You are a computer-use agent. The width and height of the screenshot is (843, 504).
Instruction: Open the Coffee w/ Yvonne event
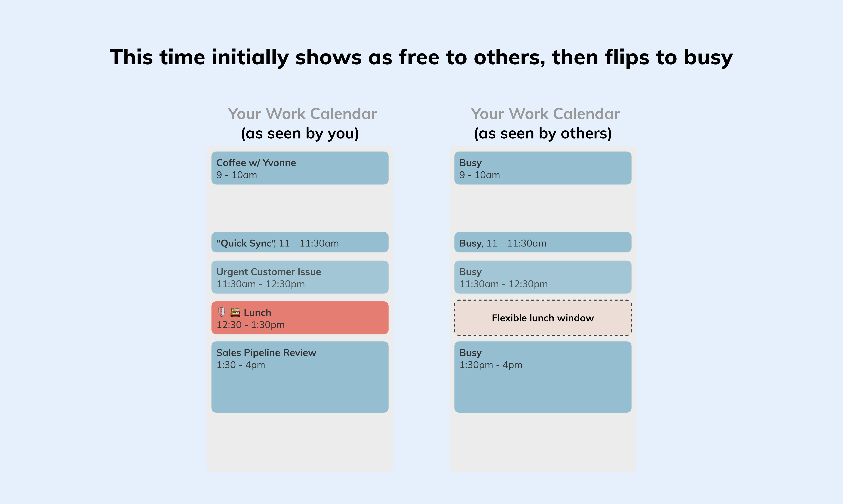click(300, 168)
